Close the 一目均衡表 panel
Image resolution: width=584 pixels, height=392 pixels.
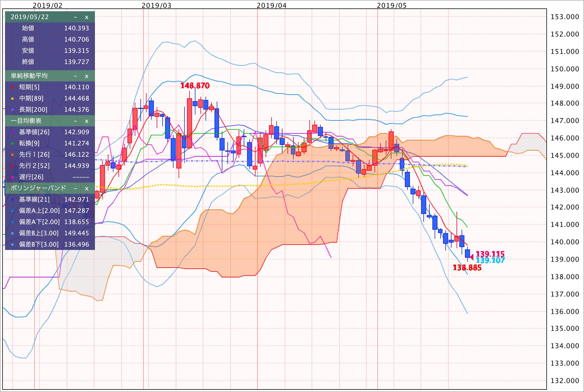[x=87, y=121]
